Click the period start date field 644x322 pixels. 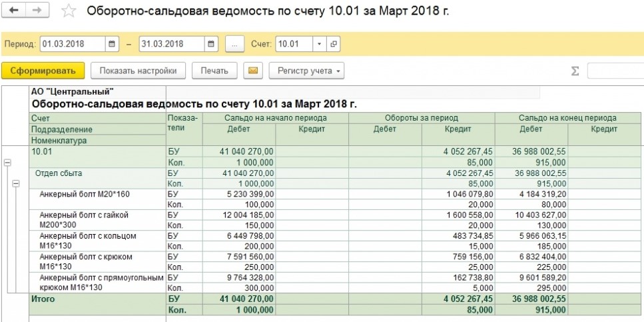(x=73, y=44)
